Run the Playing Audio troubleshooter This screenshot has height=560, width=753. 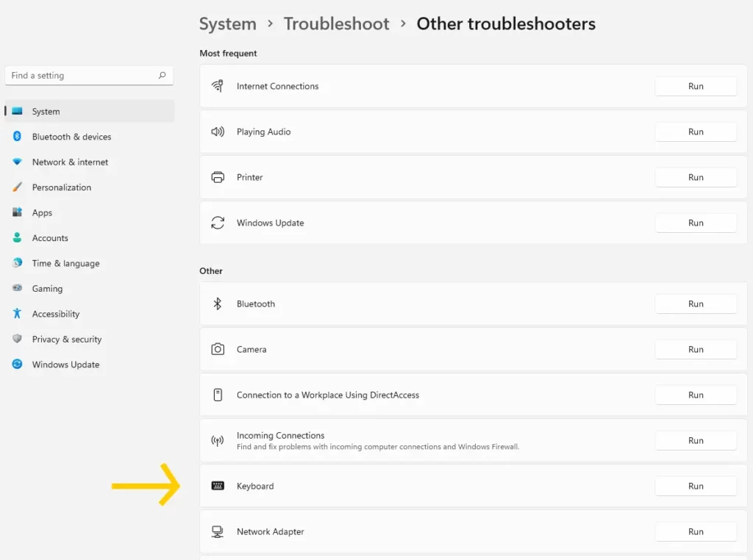(696, 132)
